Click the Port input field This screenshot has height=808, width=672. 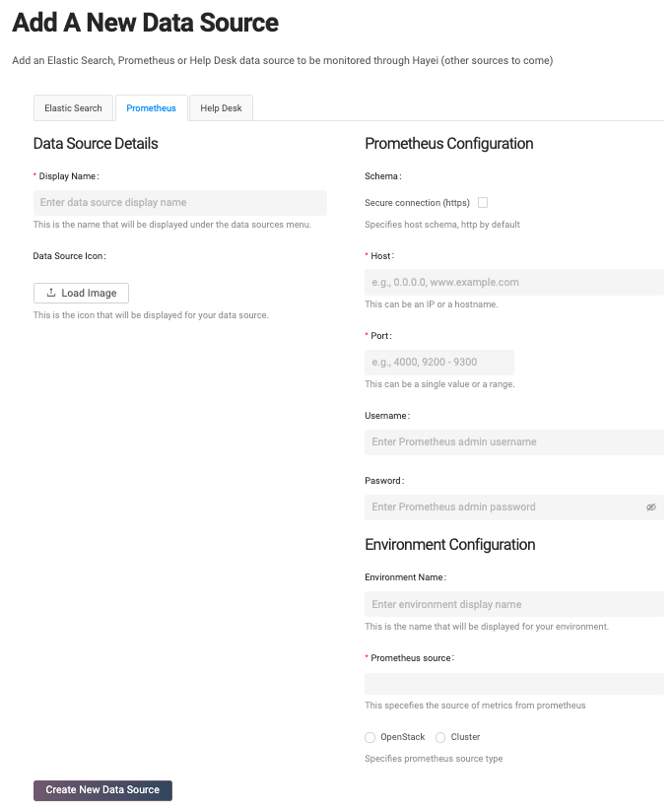[439, 363]
